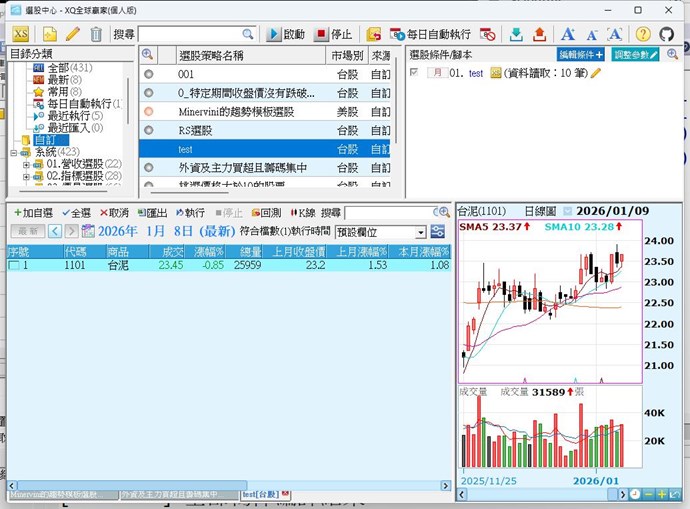The image size is (690, 509).
Task: Open the yellow question mark help icon
Action: (x=643, y=34)
